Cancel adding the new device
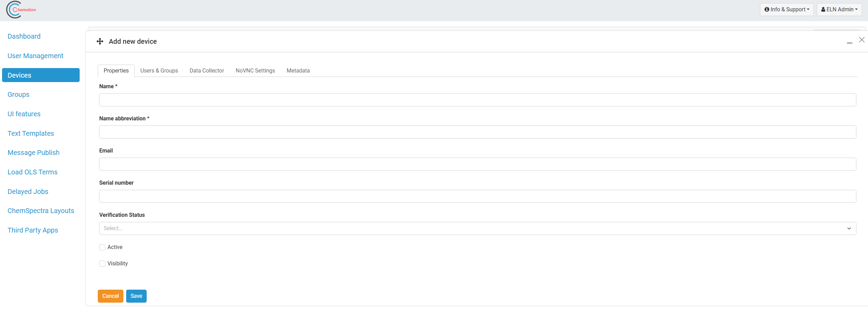Image resolution: width=868 pixels, height=317 pixels. tap(110, 296)
